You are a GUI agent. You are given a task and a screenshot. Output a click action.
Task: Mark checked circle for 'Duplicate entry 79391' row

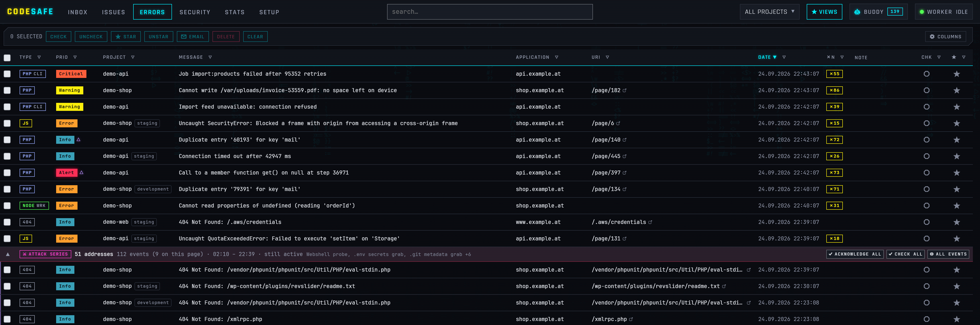click(926, 189)
